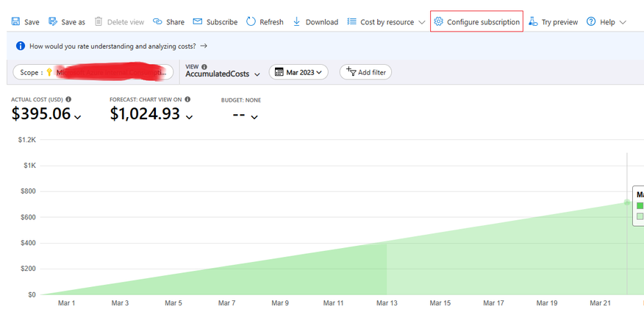Click the calendar icon in date picker

pyautogui.click(x=279, y=72)
